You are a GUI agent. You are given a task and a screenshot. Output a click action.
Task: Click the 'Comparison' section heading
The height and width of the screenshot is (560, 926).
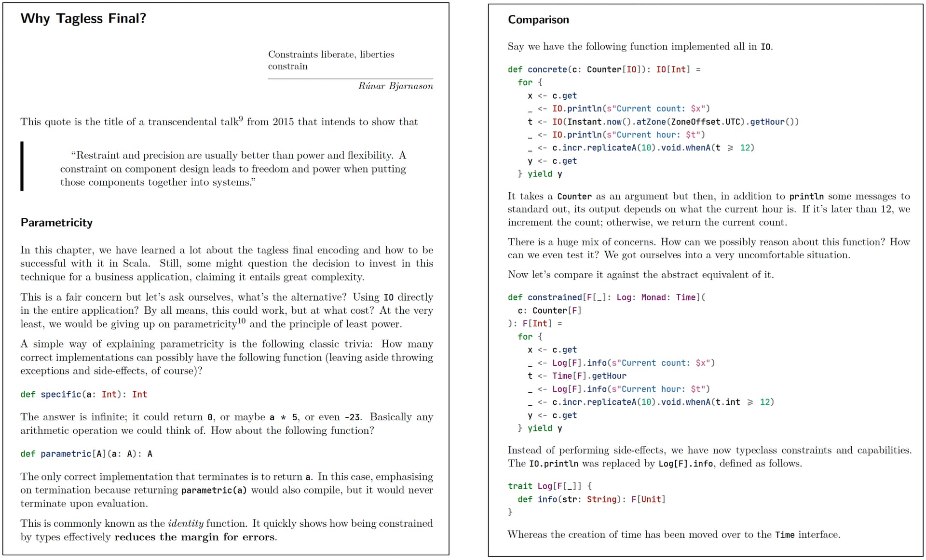[538, 20]
